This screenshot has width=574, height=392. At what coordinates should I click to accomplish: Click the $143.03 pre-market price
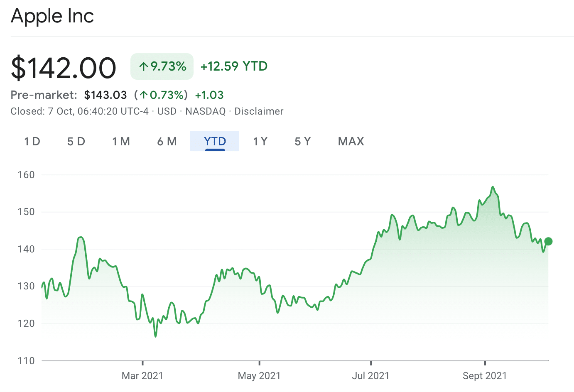(x=105, y=95)
